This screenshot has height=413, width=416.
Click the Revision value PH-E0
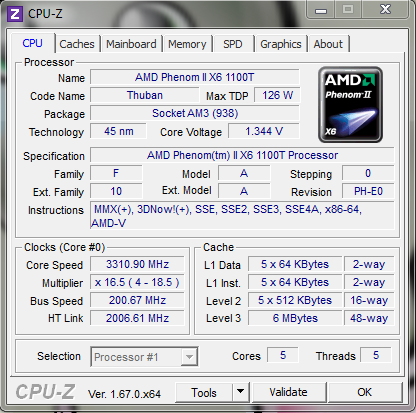368,191
